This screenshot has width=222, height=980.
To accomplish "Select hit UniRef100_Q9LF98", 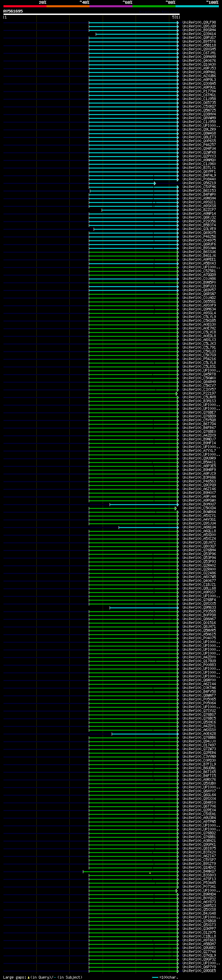I will [x=199, y=23].
